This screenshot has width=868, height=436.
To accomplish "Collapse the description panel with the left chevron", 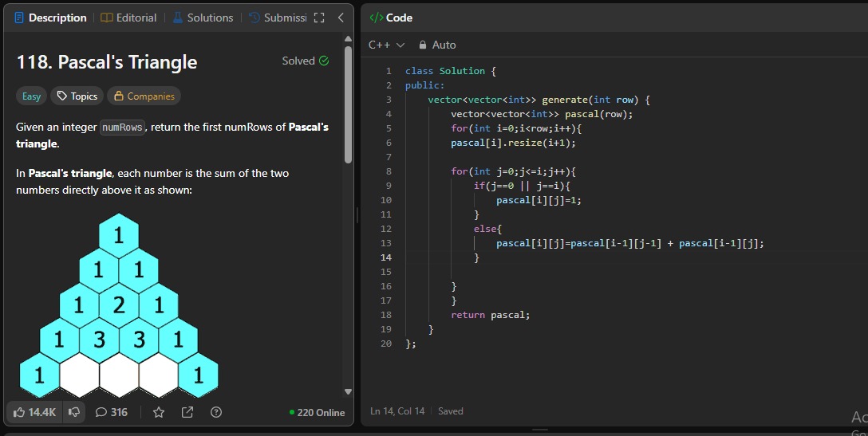I will point(341,18).
